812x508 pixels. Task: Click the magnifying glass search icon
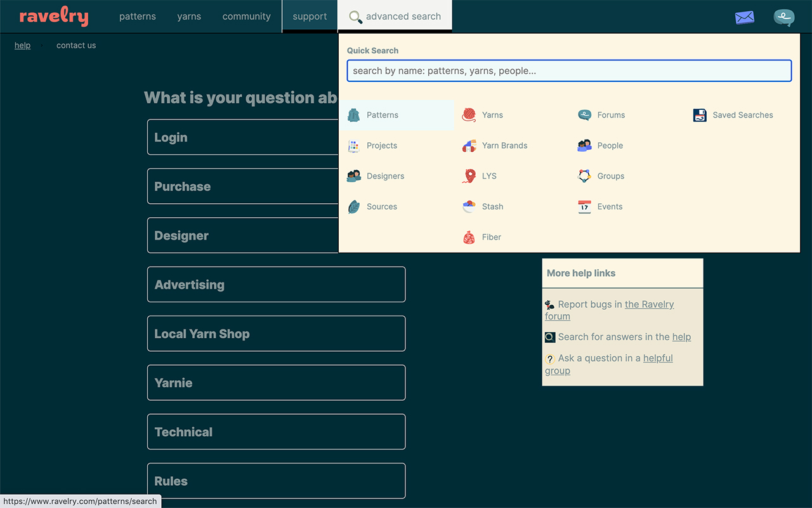click(x=356, y=17)
